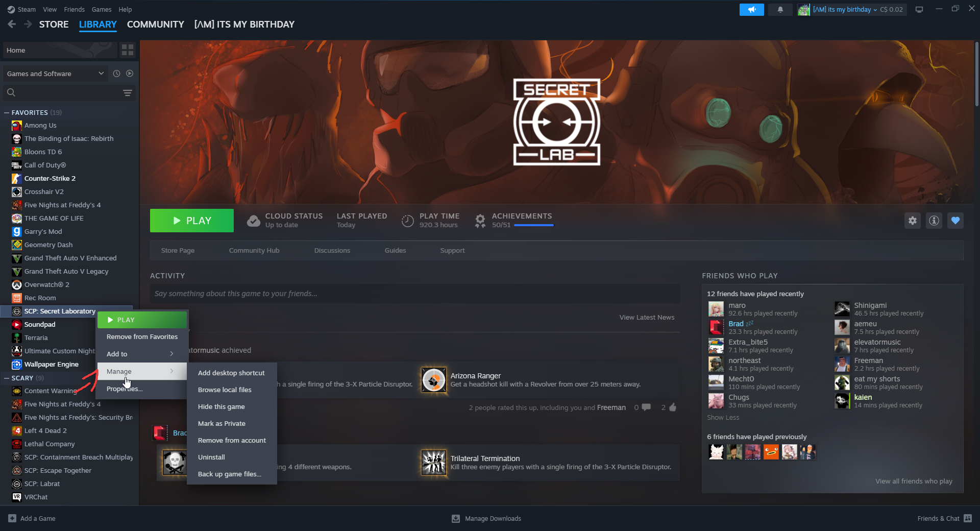Viewport: 980px width, 531px height.
Task: Collapse friends list with Show Less
Action: pyautogui.click(x=723, y=418)
